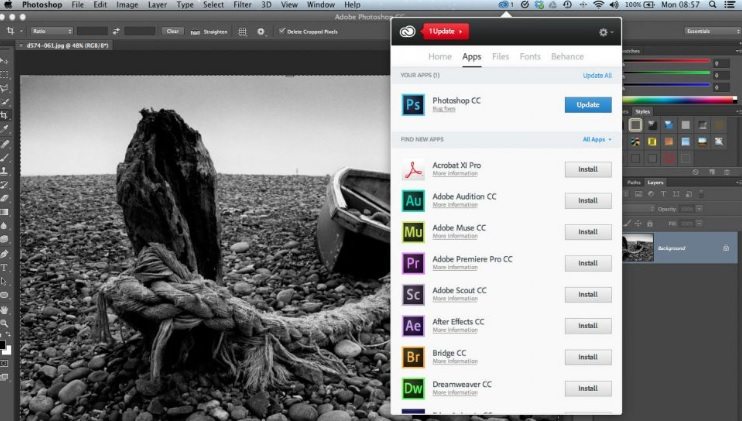Select the Eyedropper tool

coord(4,128)
